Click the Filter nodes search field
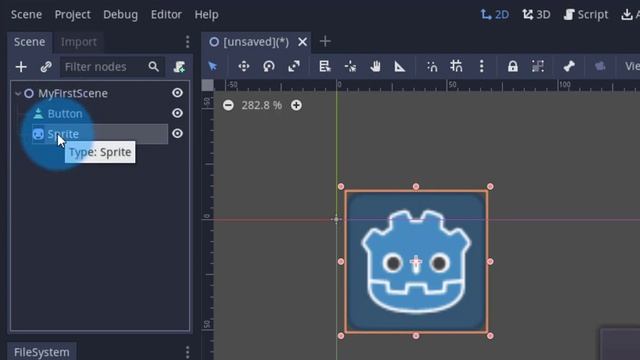This screenshot has width=640, height=360. point(112,67)
